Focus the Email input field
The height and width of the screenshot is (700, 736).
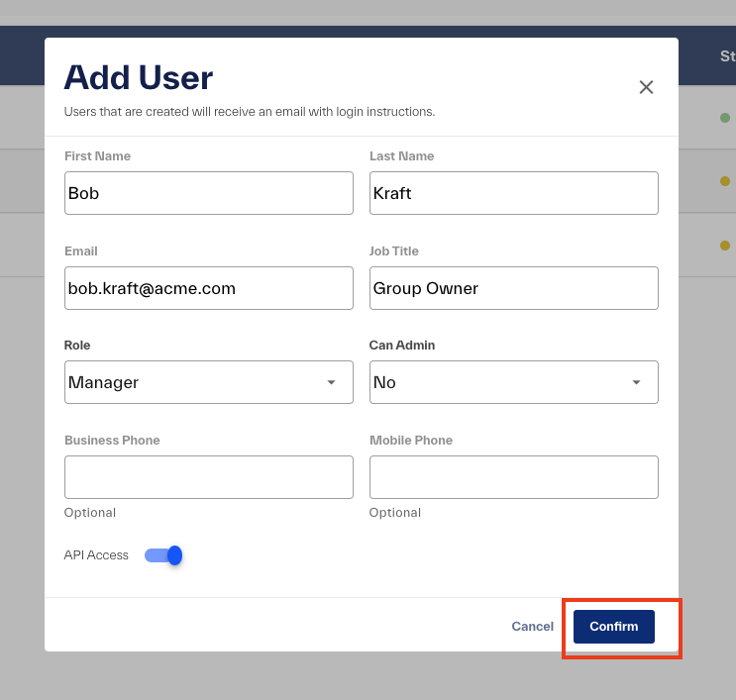(x=209, y=288)
